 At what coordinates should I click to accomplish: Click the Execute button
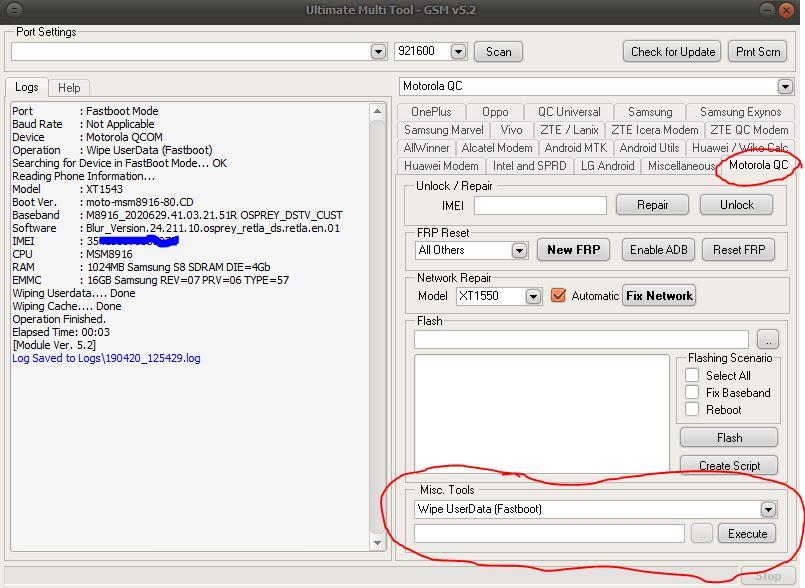[x=747, y=534]
